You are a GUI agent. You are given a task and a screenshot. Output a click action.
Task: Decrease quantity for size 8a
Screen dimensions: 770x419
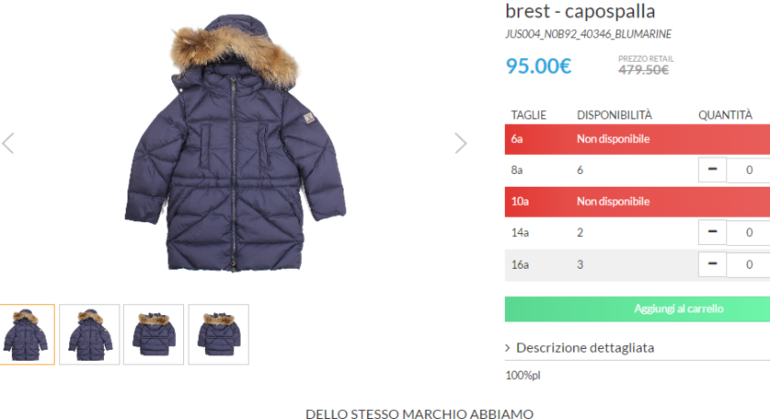click(712, 169)
